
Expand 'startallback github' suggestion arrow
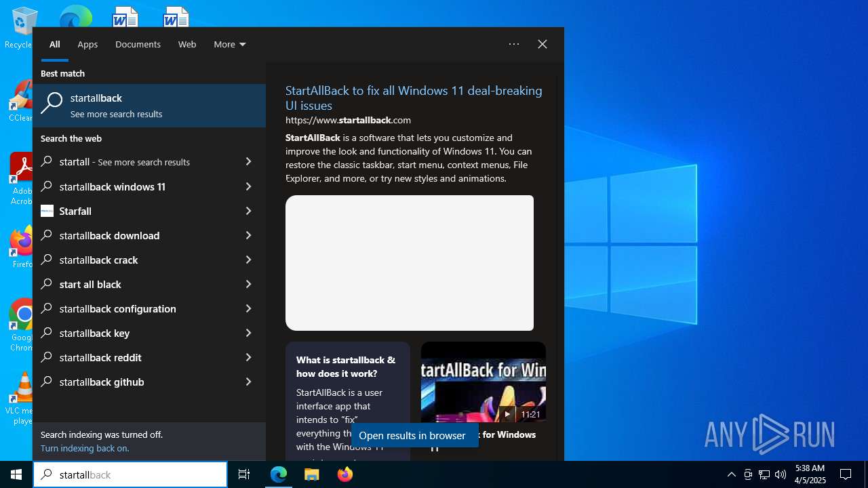coord(248,382)
